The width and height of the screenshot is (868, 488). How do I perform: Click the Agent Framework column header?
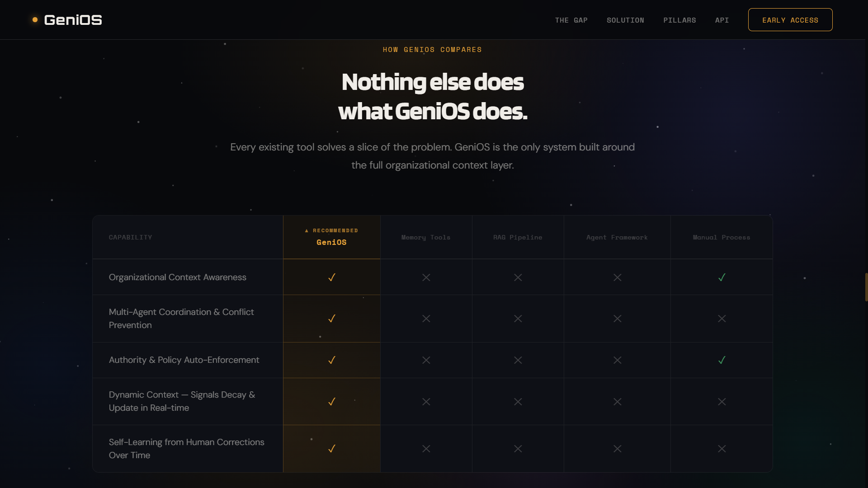(x=617, y=238)
